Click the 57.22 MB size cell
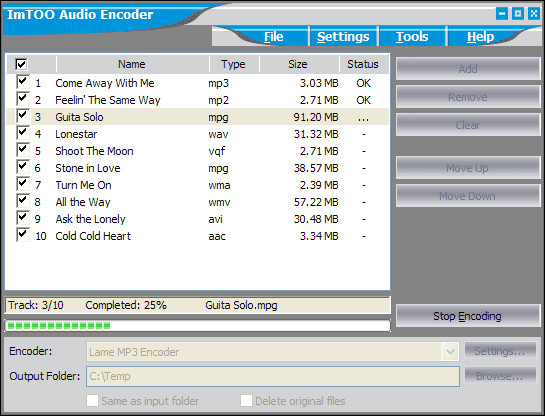The width and height of the screenshot is (545, 416). click(316, 202)
